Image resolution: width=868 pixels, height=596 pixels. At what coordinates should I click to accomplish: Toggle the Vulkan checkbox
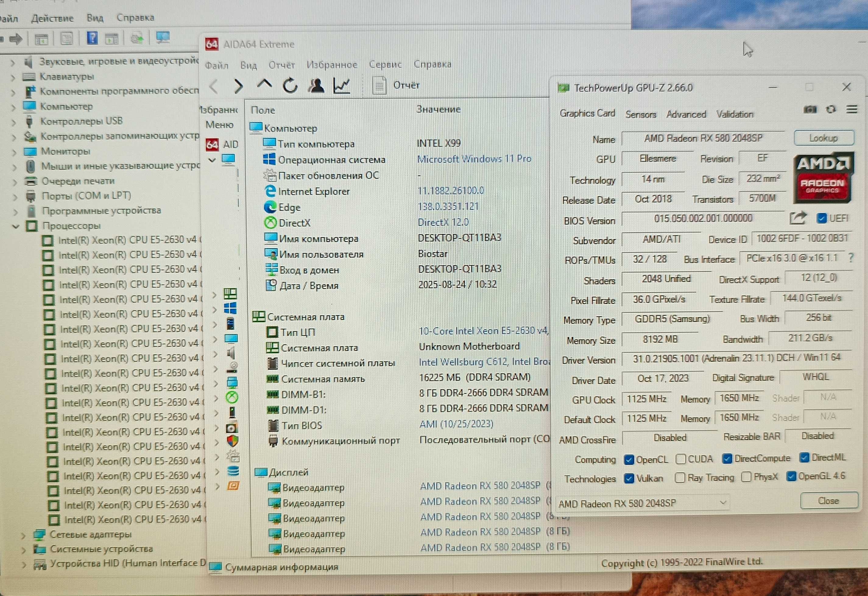click(629, 479)
